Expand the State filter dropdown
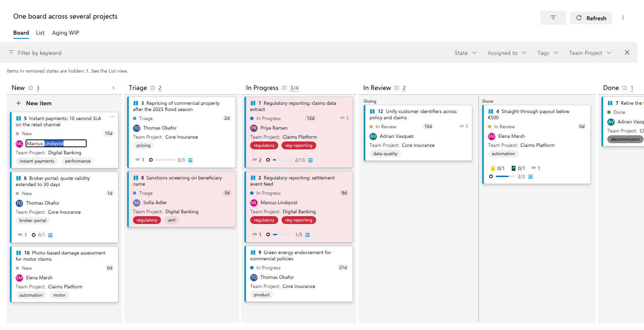This screenshot has height=330, width=644. click(x=466, y=53)
